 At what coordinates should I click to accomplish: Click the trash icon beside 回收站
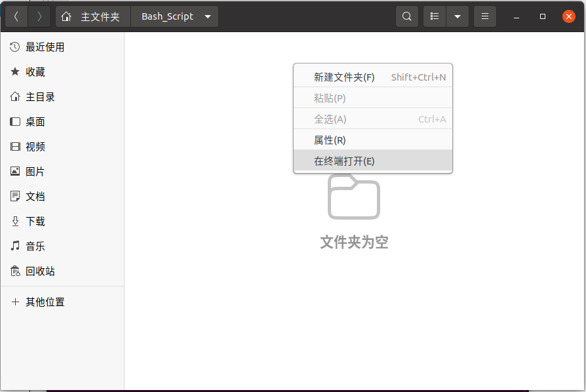(15, 271)
